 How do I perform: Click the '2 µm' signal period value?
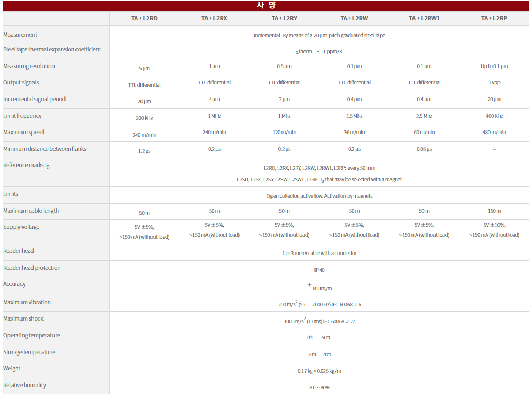284,100
